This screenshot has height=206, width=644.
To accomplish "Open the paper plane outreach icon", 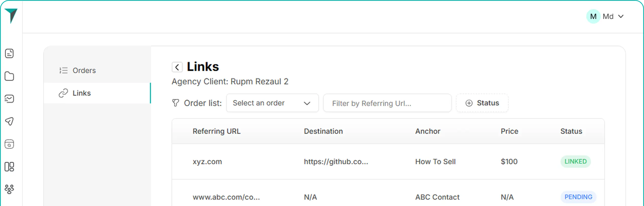I will click(x=9, y=121).
